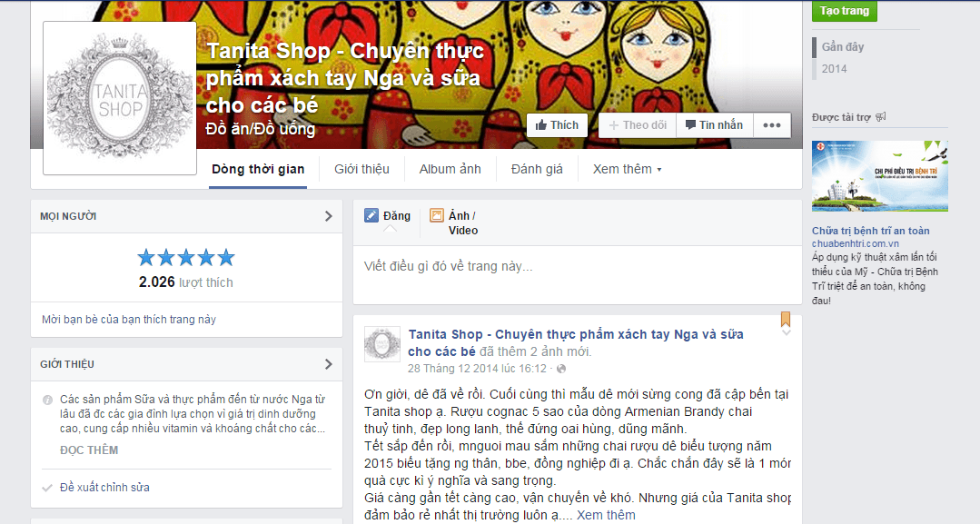Expand the Mọi người section arrow
The image size is (980, 524).
click(329, 216)
